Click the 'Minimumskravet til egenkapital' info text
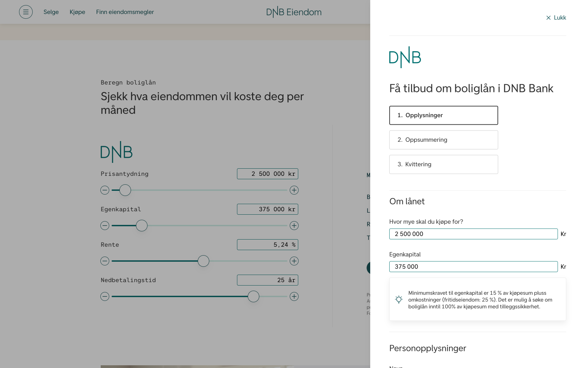This screenshot has height=368, width=588. point(480,300)
